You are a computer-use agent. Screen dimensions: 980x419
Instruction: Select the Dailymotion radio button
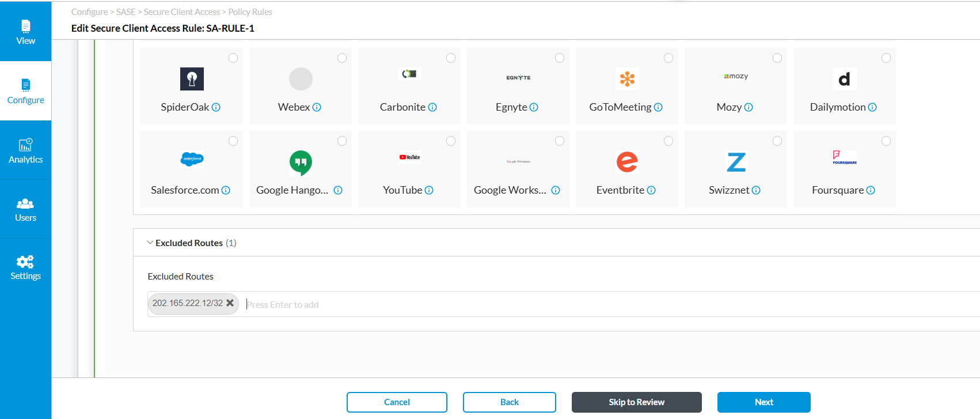(886, 58)
